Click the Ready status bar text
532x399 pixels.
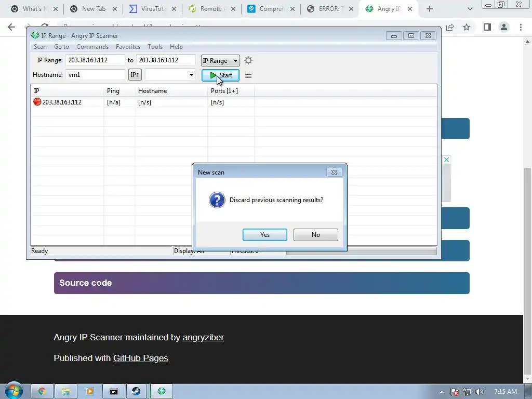pos(39,251)
